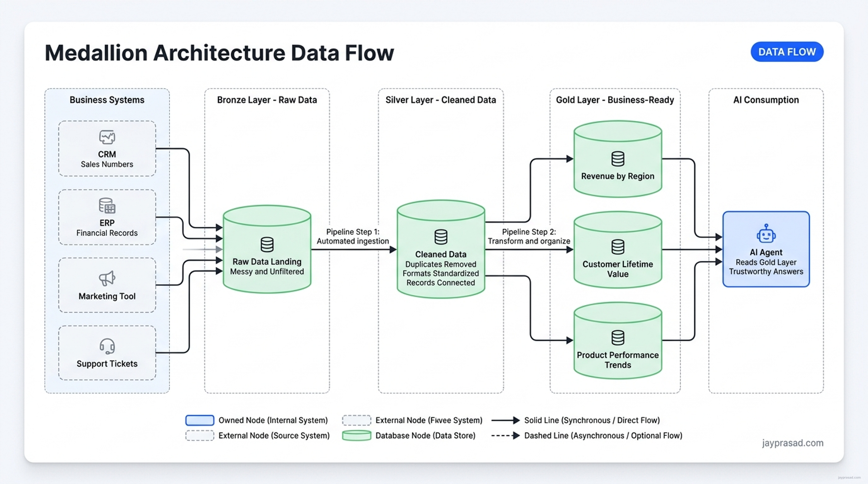Click the database icon in Revenue by Region

click(618, 159)
